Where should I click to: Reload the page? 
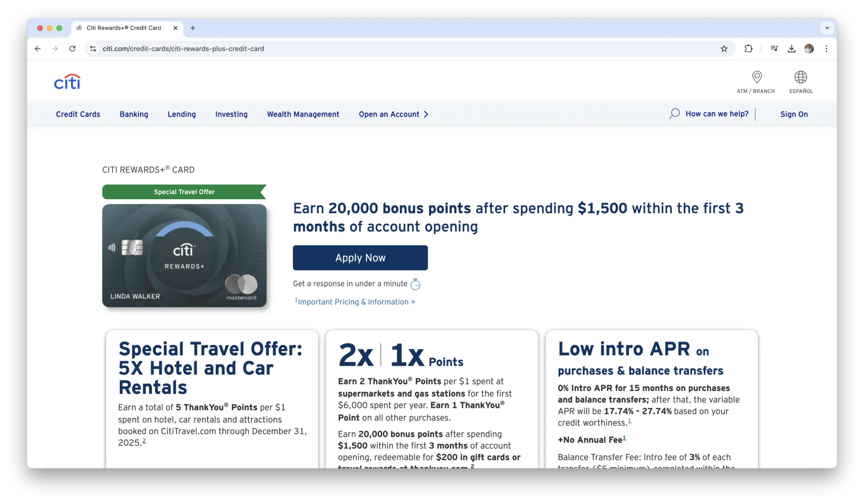point(72,49)
